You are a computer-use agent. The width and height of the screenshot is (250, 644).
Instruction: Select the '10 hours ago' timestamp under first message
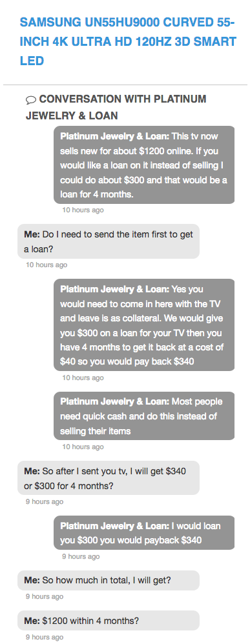pyautogui.click(x=83, y=210)
